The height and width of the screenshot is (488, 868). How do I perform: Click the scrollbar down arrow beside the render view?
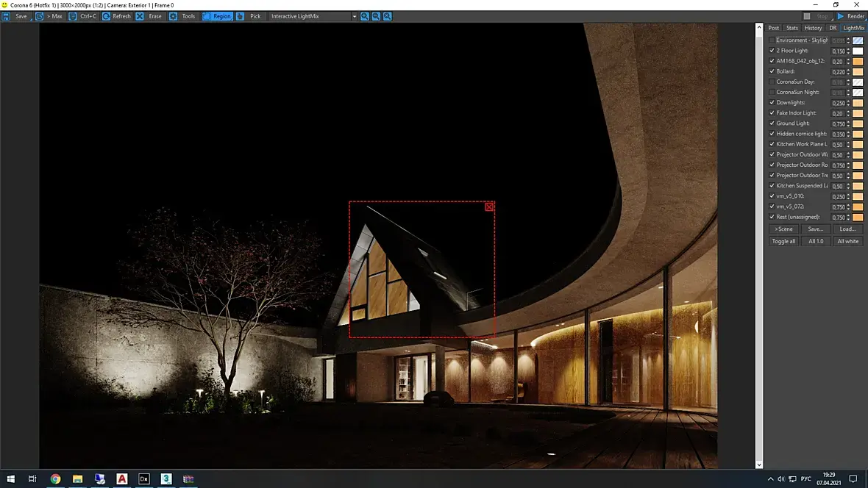tap(759, 464)
